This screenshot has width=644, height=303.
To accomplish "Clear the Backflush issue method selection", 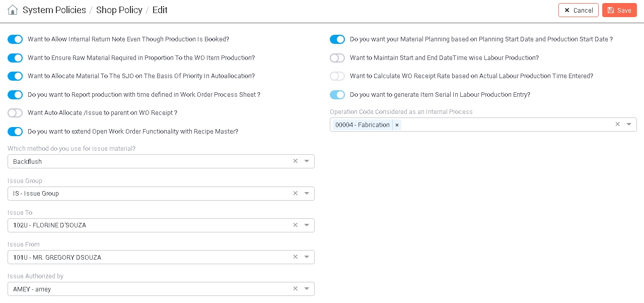I will 296,161.
